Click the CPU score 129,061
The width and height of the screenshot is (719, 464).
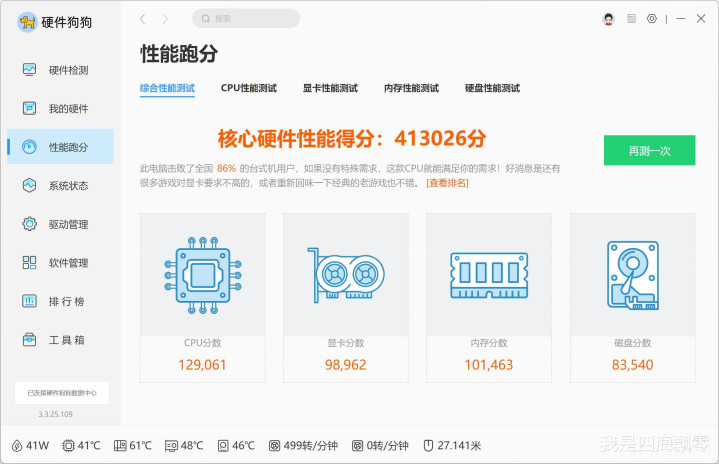pos(202,365)
